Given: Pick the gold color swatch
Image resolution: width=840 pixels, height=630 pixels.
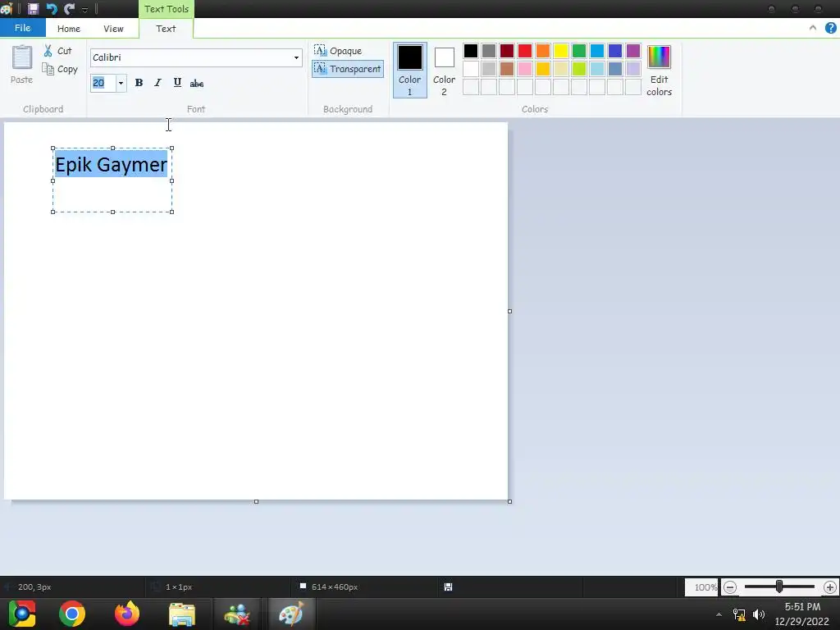Looking at the screenshot, I should (543, 69).
